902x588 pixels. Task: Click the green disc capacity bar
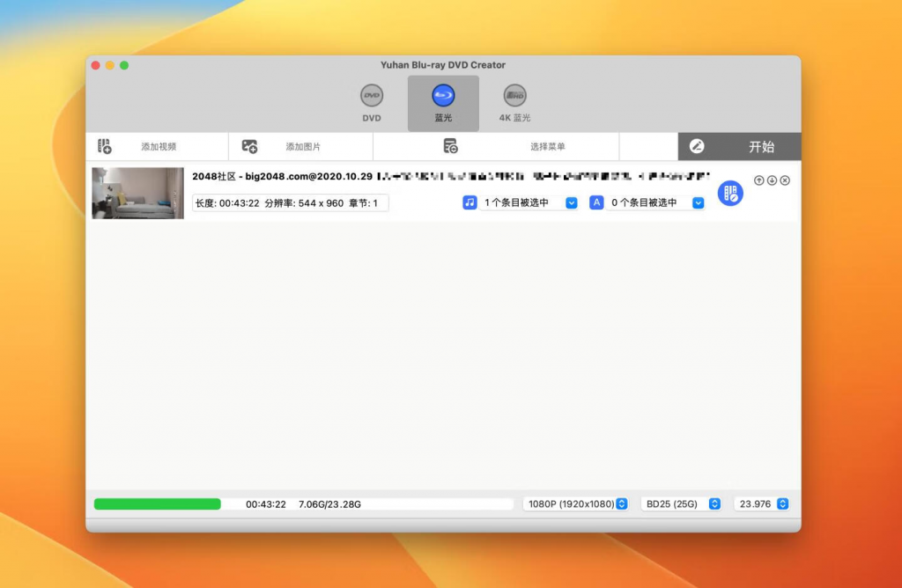pos(157,503)
